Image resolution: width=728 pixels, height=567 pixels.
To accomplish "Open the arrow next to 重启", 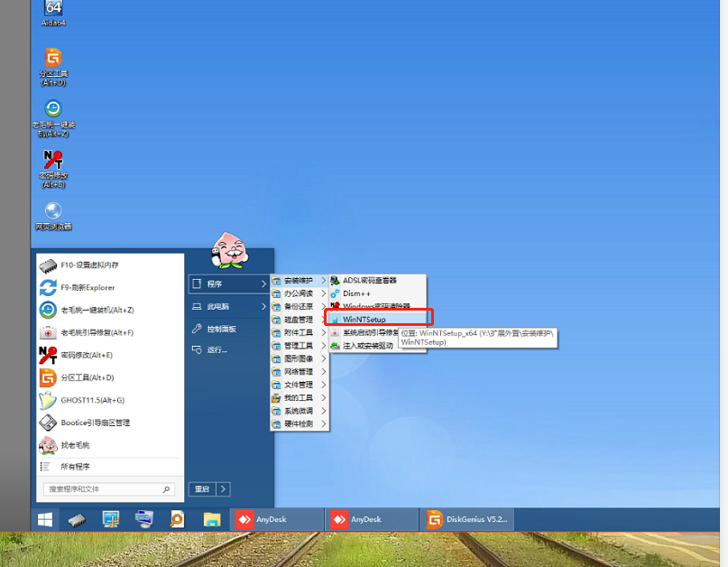I will [224, 489].
